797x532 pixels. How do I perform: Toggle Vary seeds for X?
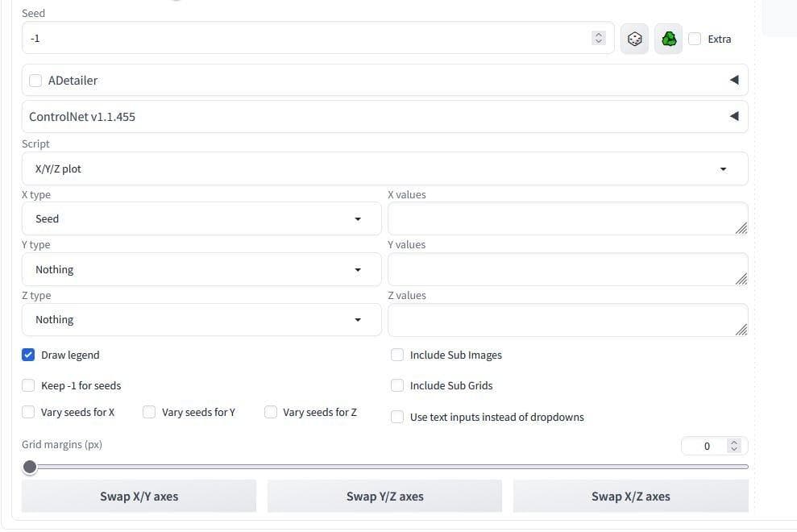click(x=29, y=412)
